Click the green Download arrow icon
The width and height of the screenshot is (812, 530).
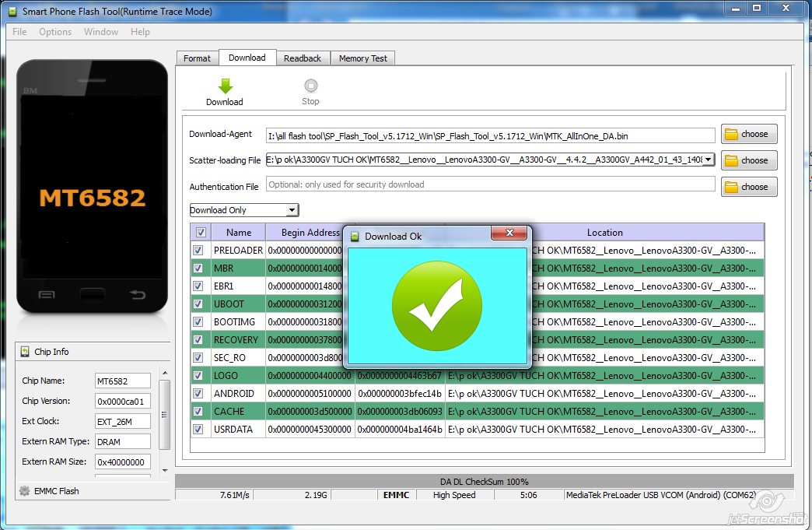pos(226,86)
